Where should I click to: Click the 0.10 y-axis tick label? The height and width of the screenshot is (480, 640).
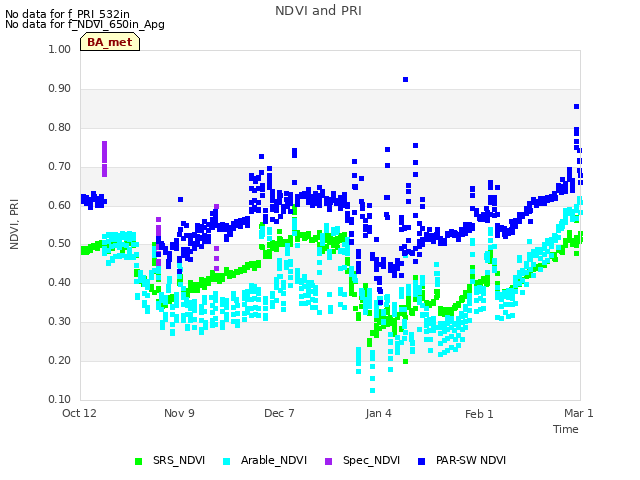click(60, 399)
